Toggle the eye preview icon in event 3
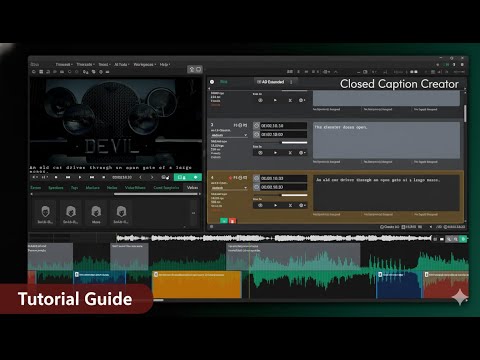The width and height of the screenshot is (480, 360). (260, 153)
